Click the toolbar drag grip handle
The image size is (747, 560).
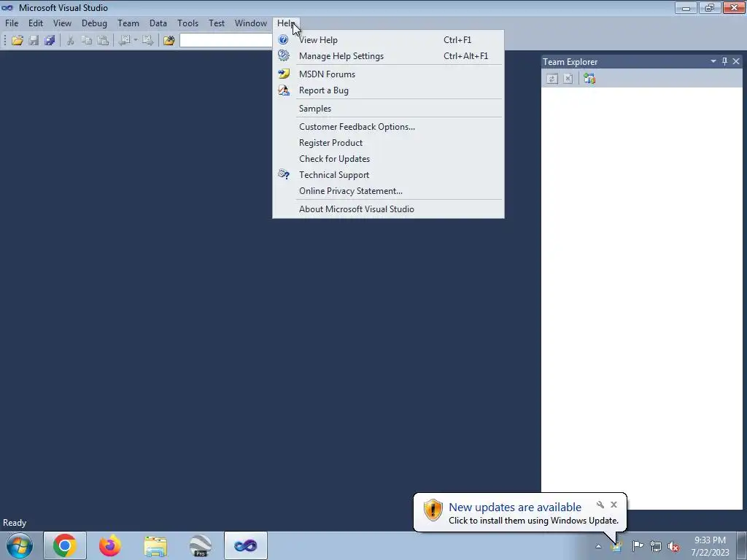(x=5, y=41)
